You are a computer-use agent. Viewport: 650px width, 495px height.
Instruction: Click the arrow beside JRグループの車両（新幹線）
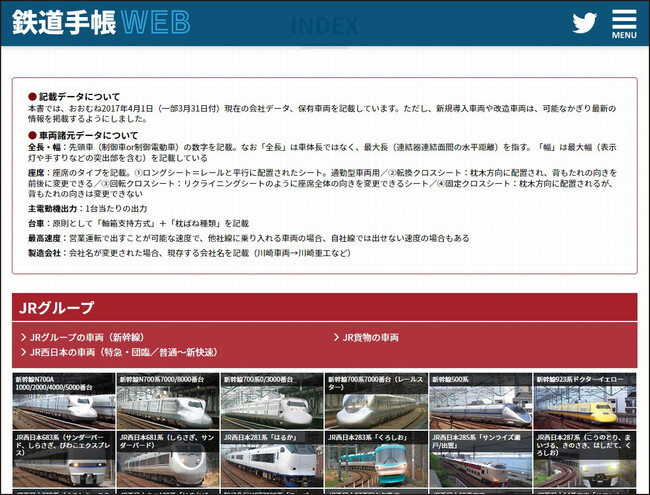coord(24,337)
